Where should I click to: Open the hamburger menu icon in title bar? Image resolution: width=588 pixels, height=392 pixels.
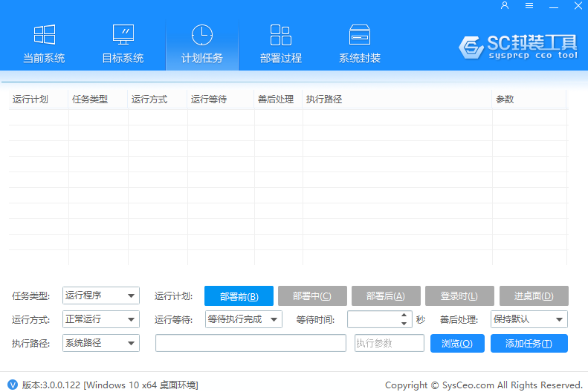click(529, 6)
